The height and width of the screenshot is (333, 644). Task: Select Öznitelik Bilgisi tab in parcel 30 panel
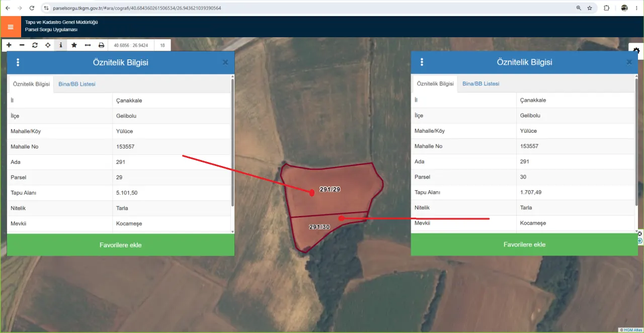click(435, 84)
